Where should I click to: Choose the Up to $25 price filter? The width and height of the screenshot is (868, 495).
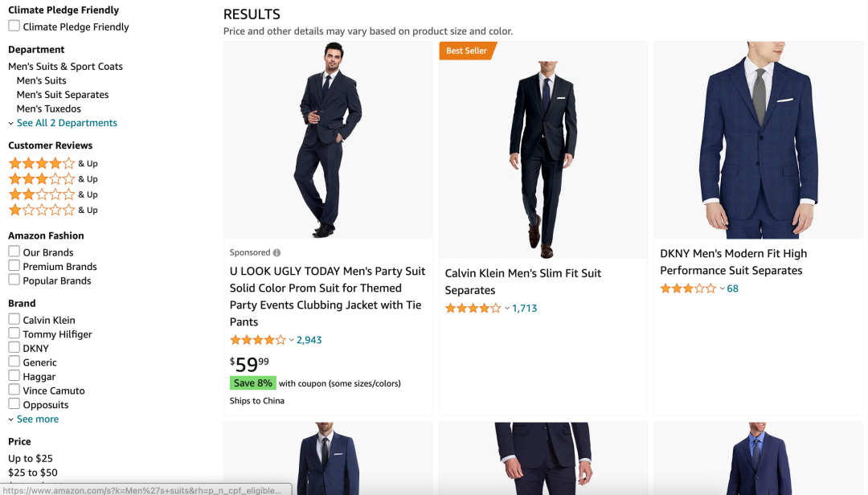31,459
